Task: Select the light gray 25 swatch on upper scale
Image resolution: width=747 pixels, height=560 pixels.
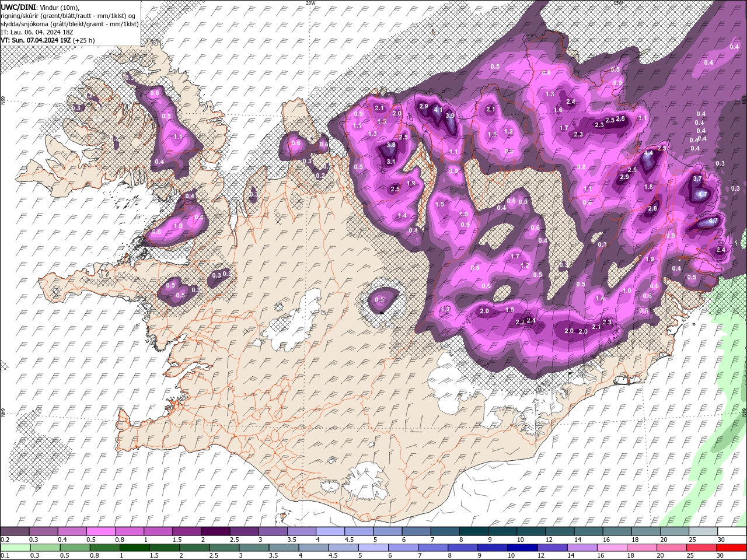Action: (x=703, y=531)
